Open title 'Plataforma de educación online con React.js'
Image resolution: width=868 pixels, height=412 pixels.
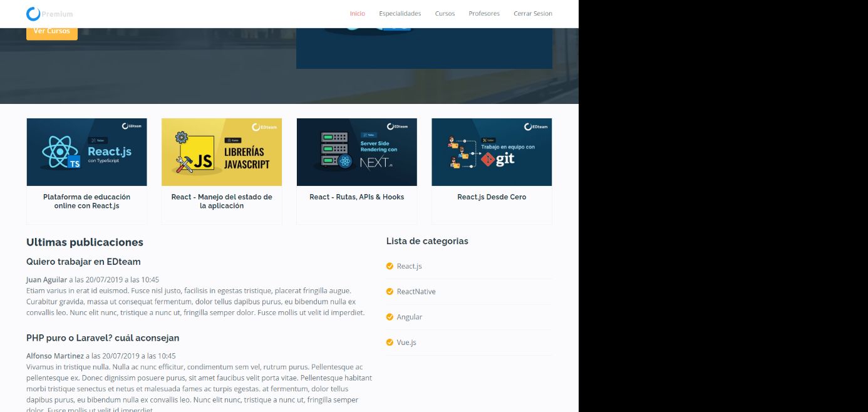pos(87,201)
